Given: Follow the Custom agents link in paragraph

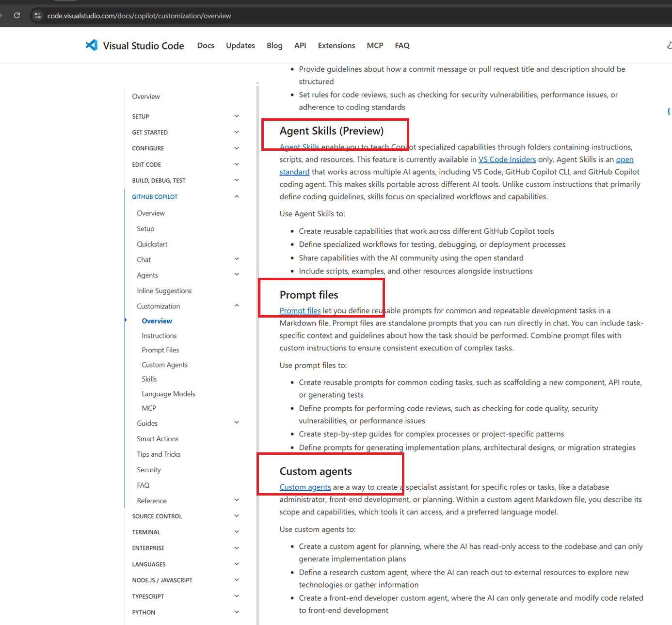Looking at the screenshot, I should (305, 487).
